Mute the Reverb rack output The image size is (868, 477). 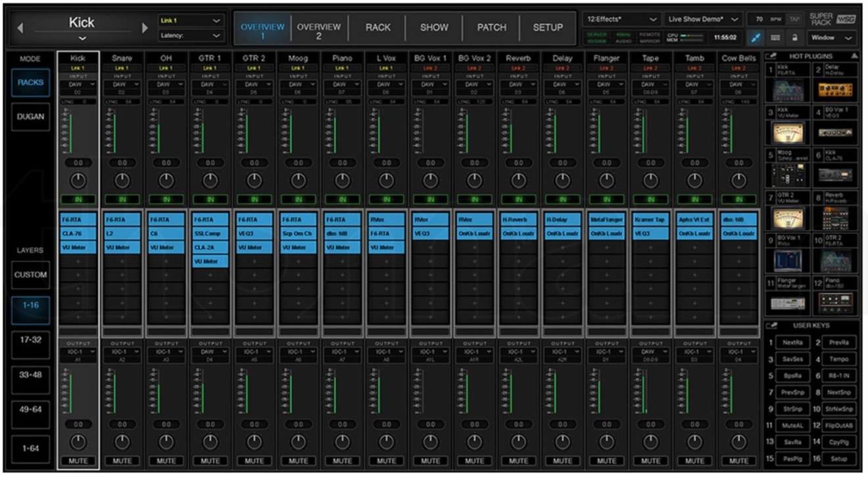[518, 461]
